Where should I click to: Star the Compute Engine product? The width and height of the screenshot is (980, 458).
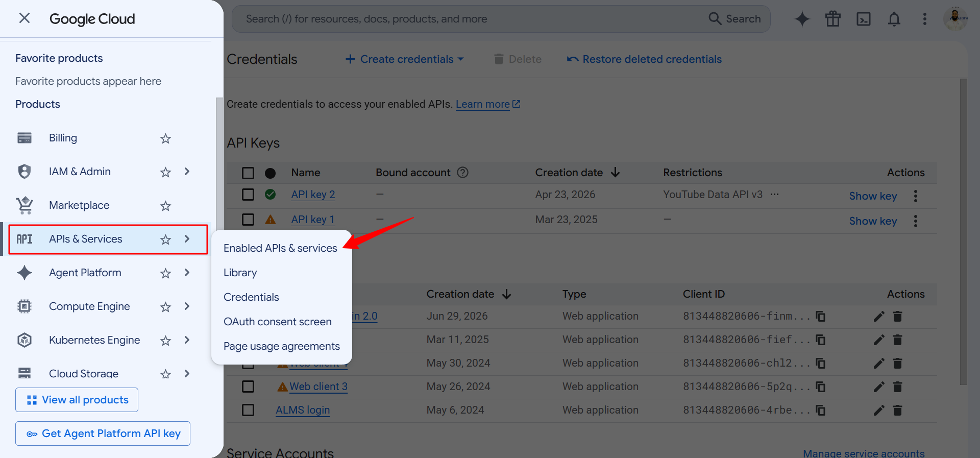(165, 307)
